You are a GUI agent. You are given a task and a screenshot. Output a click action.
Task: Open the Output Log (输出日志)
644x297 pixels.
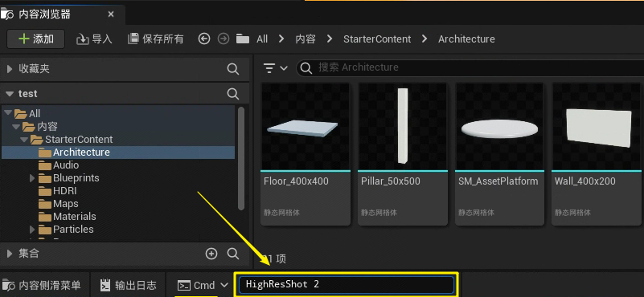coord(129,285)
